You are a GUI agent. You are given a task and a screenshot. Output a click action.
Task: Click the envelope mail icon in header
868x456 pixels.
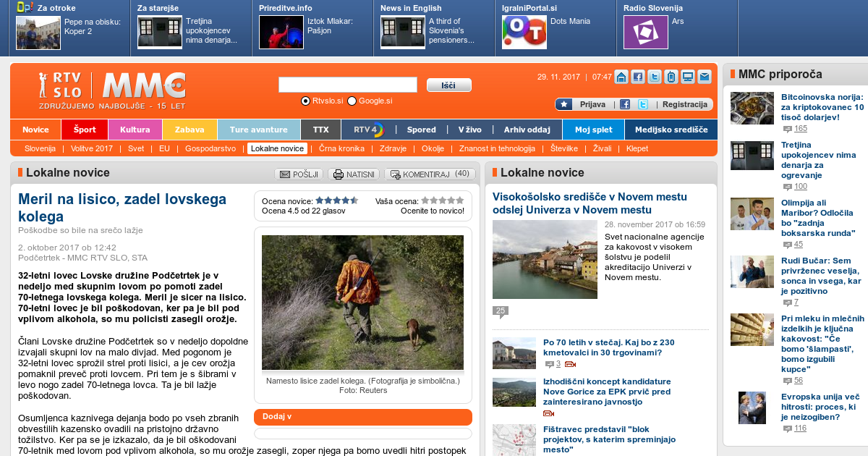pos(704,77)
